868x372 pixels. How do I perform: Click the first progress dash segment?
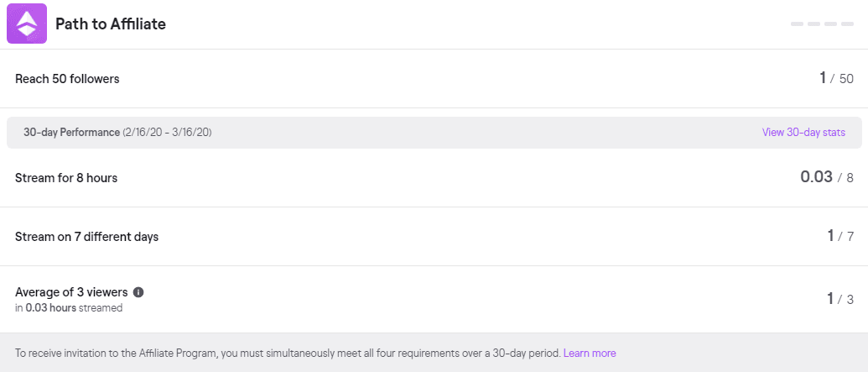click(x=798, y=24)
